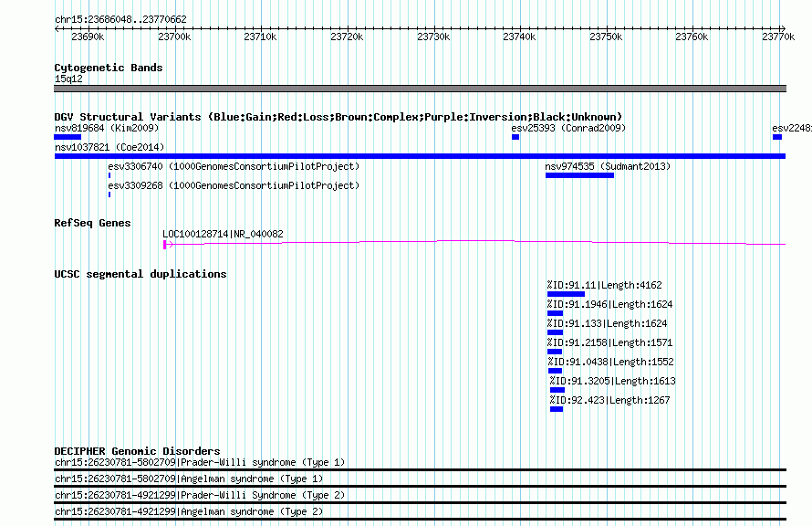Click the 23720k ruler tick
The width and height of the screenshot is (812, 526).
347,37
